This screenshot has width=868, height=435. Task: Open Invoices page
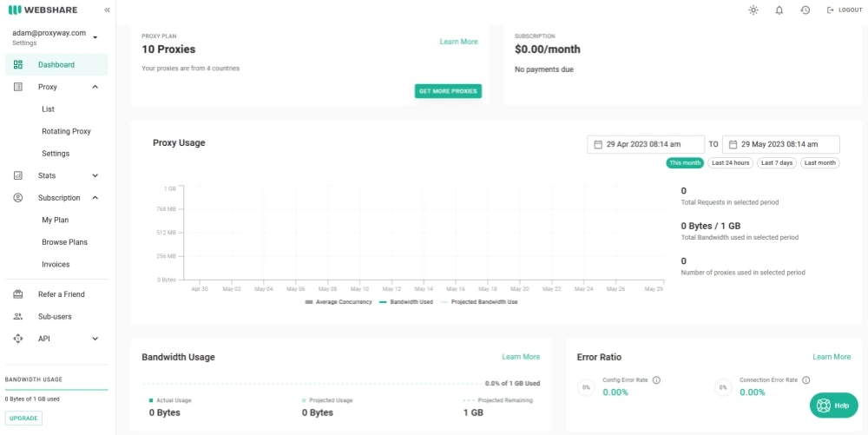coord(56,264)
